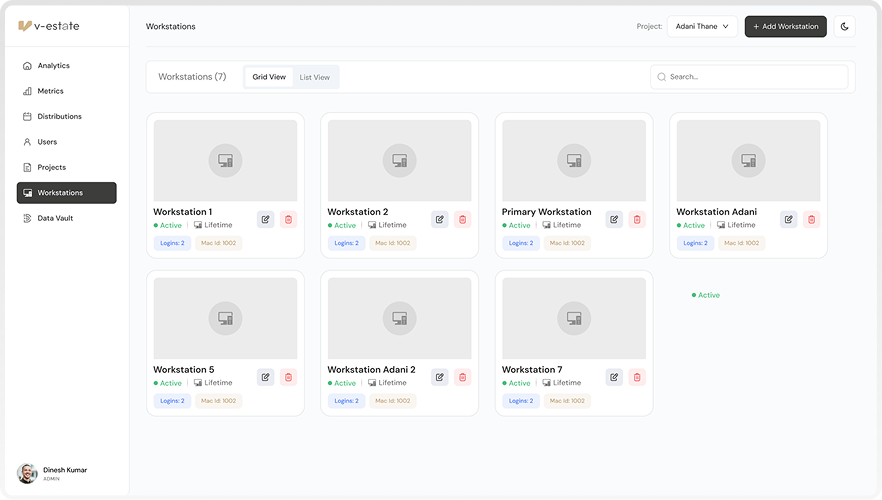Click the 'Dinesh Kumar' user name
Image resolution: width=882 pixels, height=500 pixels.
[x=65, y=470]
